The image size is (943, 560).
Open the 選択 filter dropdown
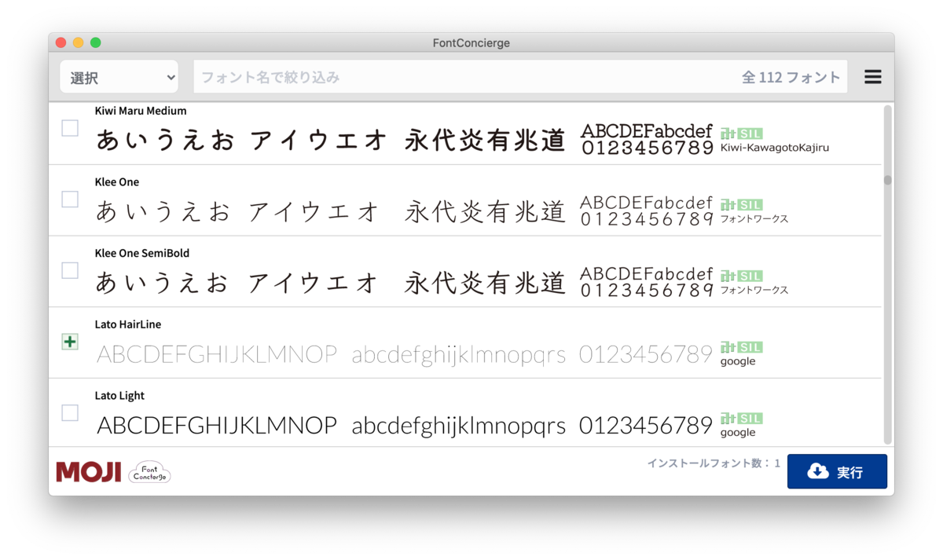click(x=118, y=76)
